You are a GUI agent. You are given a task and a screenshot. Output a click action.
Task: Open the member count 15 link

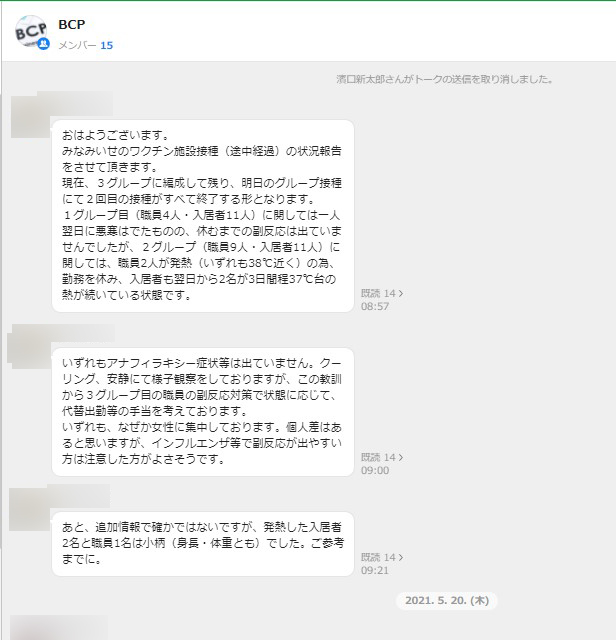point(107,45)
